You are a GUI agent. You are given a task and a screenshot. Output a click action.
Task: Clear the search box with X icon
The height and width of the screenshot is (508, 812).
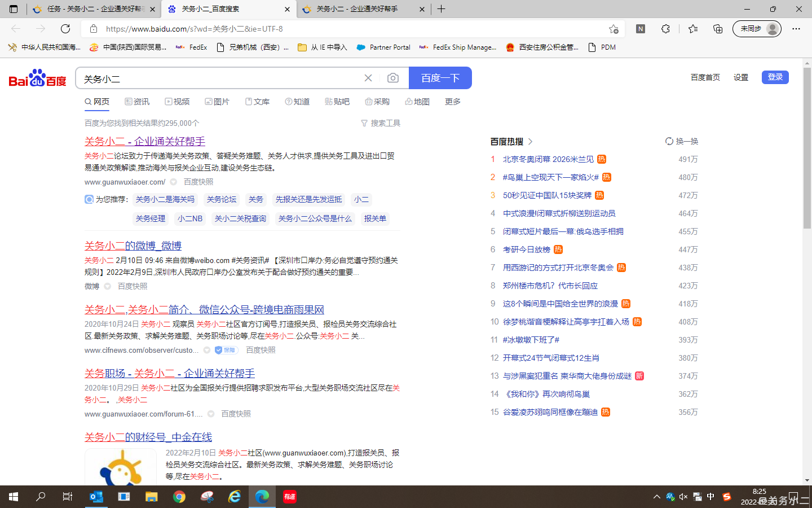pyautogui.click(x=368, y=78)
